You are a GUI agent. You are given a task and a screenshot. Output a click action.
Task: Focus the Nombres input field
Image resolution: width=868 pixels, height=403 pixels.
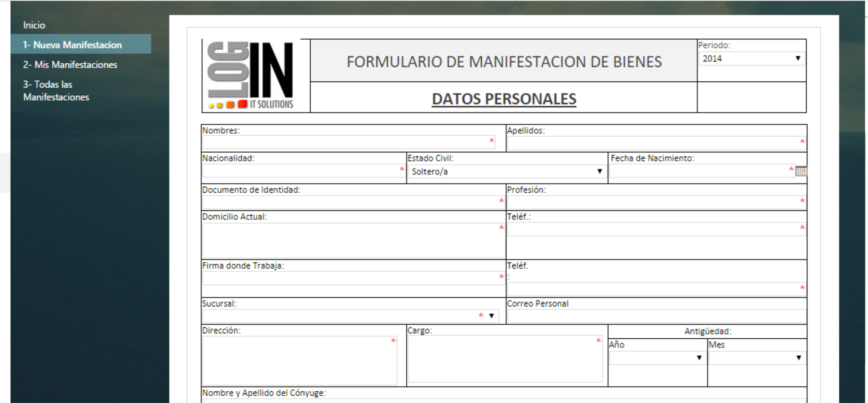349,142
